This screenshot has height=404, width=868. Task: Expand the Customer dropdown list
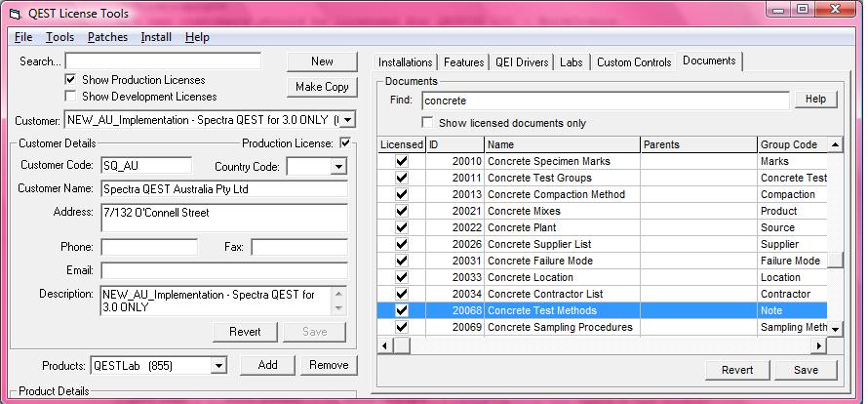click(x=347, y=120)
